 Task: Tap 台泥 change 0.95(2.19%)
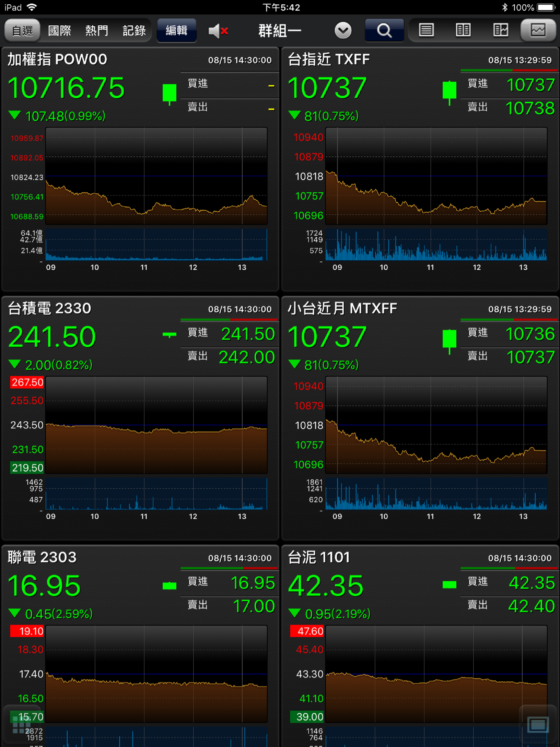pos(338,614)
